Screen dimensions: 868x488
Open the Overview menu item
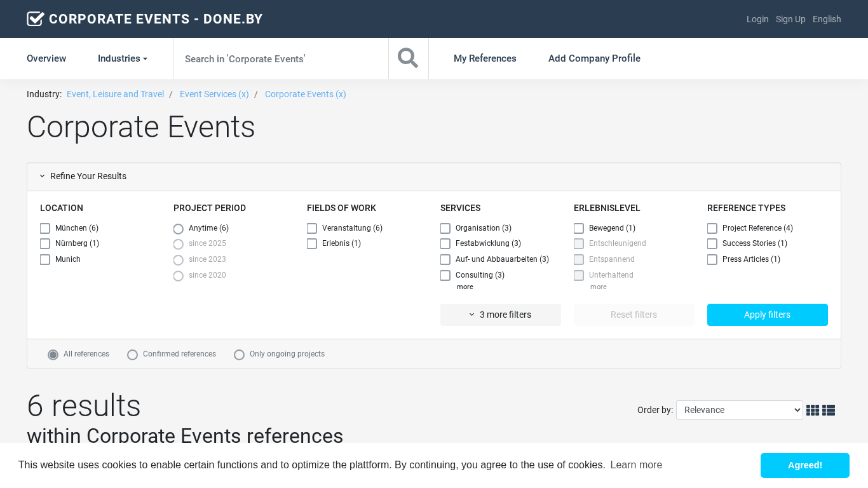[46, 58]
